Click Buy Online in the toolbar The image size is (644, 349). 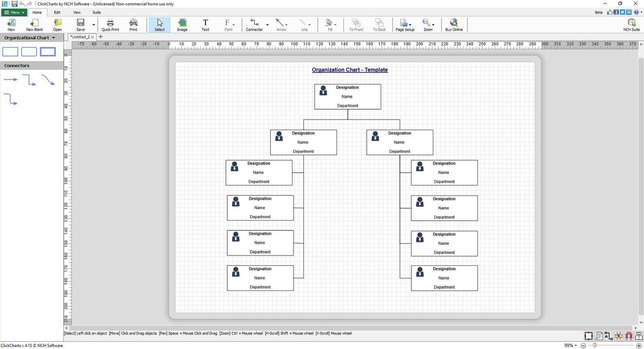coord(454,25)
